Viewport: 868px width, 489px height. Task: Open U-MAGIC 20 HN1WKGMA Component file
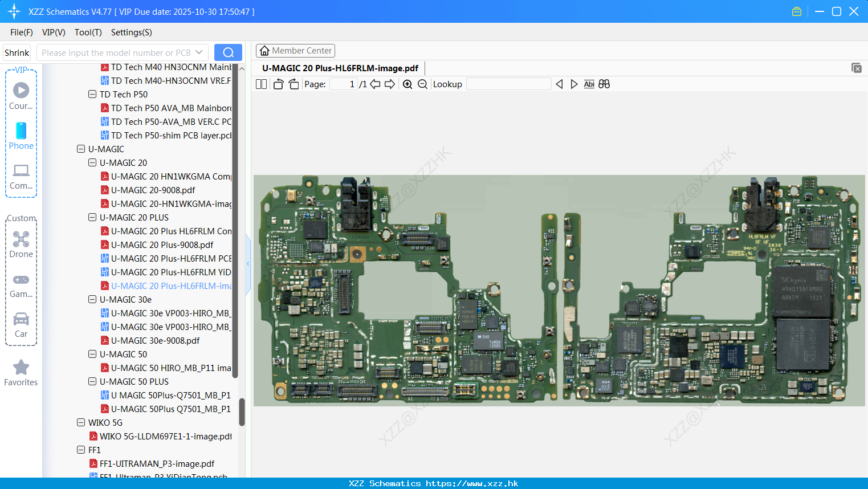coord(166,177)
